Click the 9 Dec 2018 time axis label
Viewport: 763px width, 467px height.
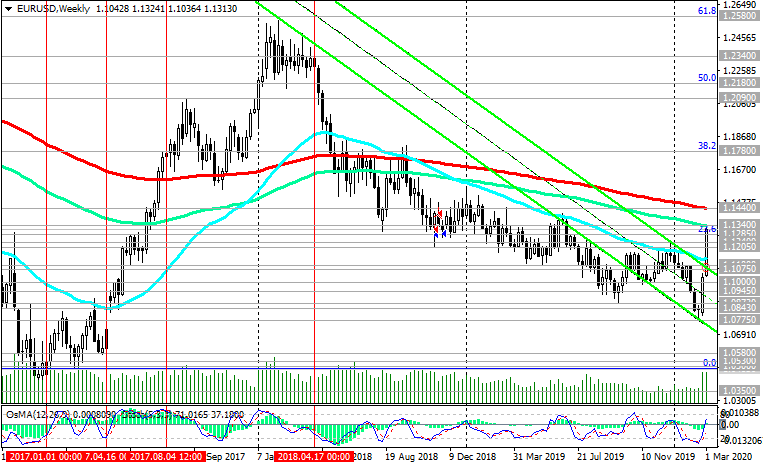click(472, 457)
